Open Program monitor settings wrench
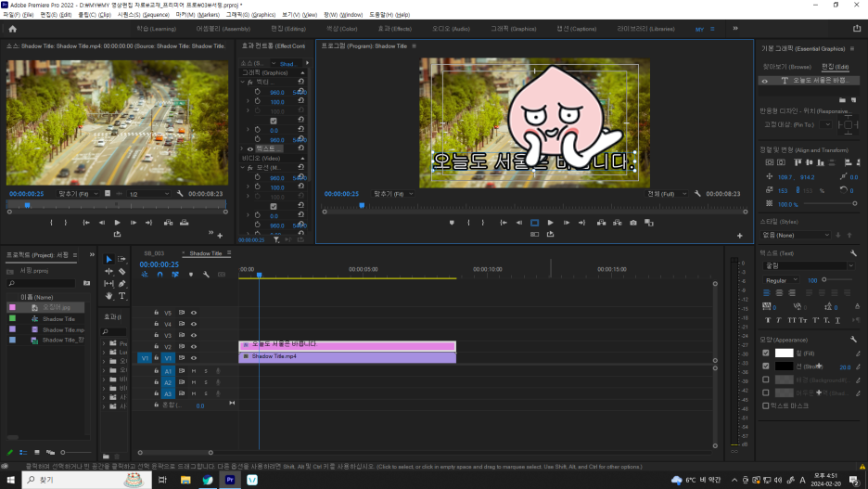868x489 pixels. click(x=697, y=194)
